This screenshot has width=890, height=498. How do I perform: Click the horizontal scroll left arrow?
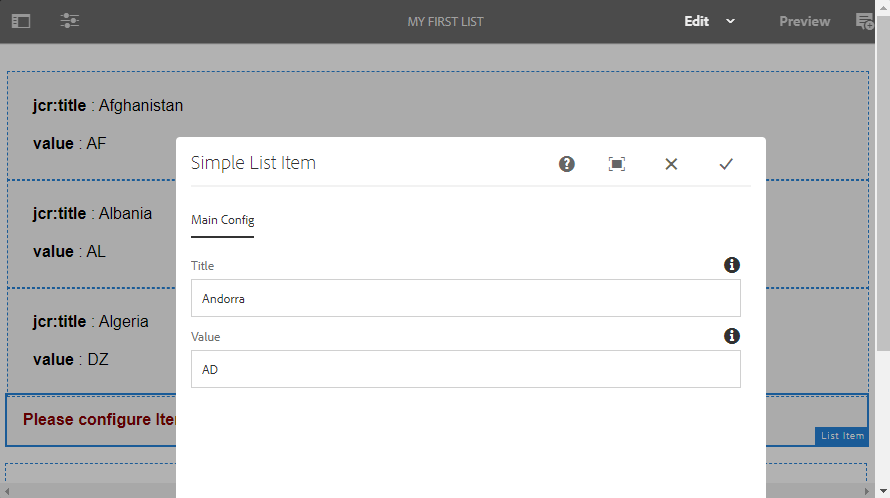point(6,491)
